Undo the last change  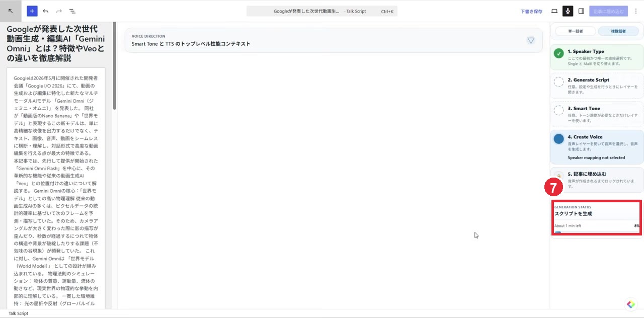point(46,11)
